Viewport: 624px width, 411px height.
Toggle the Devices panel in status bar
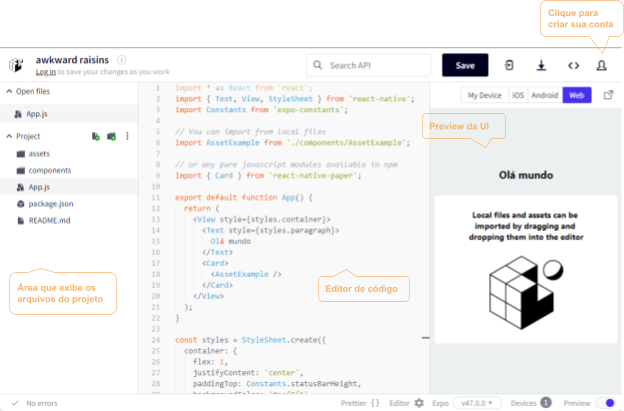point(530,403)
